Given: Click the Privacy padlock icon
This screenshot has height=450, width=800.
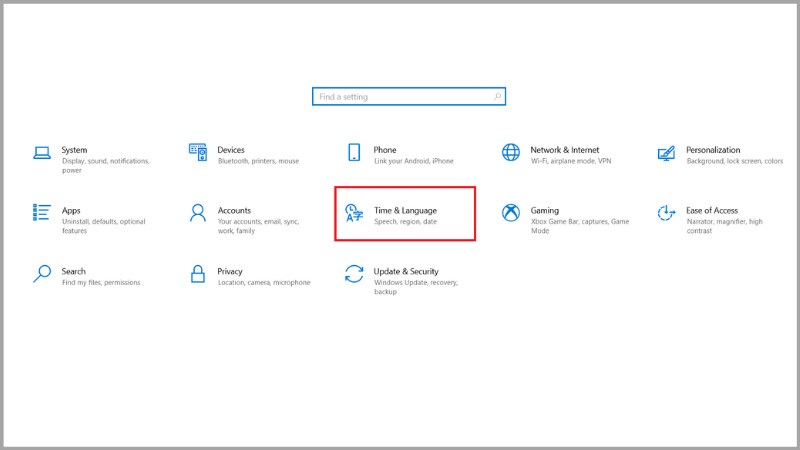Looking at the screenshot, I should 198,273.
